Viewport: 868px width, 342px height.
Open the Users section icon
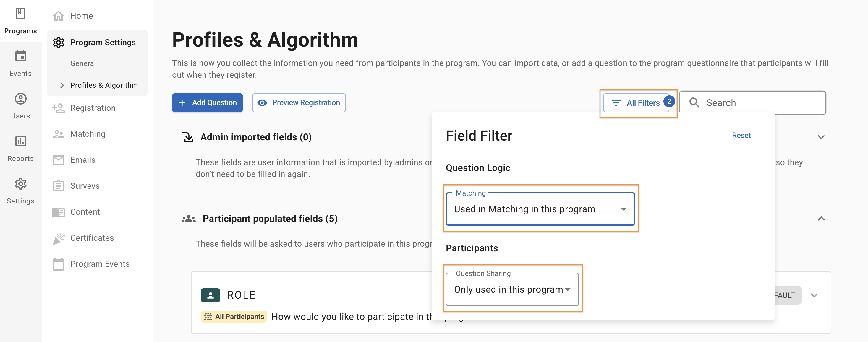21,99
